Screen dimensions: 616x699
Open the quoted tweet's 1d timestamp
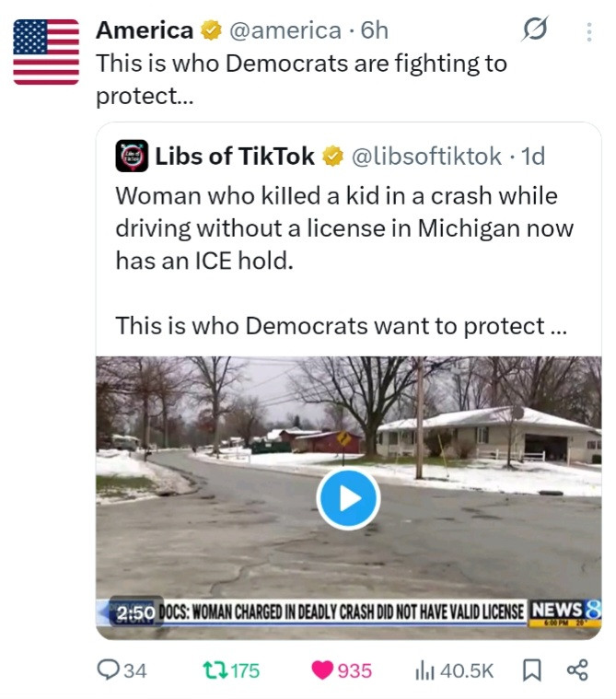[533, 157]
